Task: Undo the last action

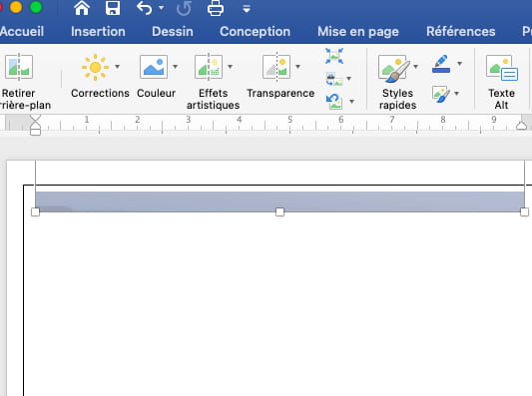Action: pos(144,8)
